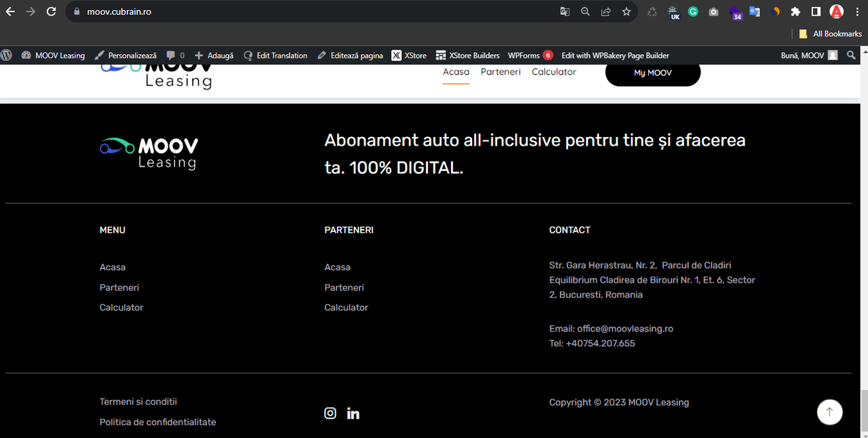Go back using the browser back arrow

tap(10, 12)
